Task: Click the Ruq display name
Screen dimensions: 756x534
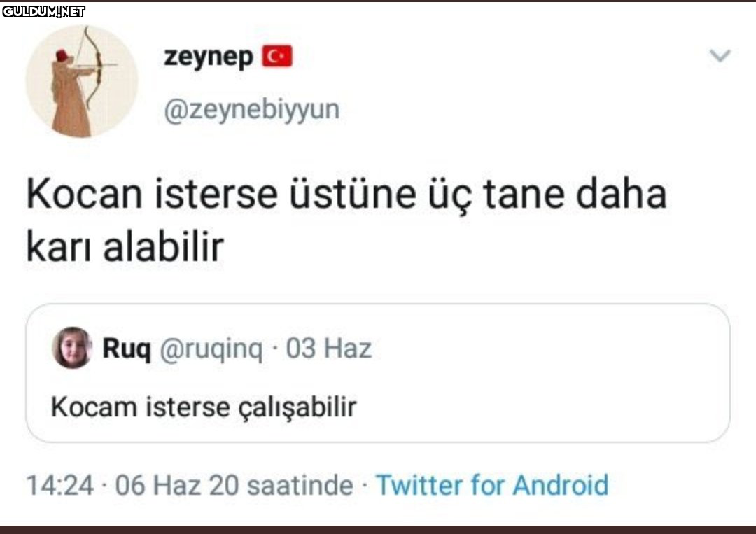Action: [127, 348]
